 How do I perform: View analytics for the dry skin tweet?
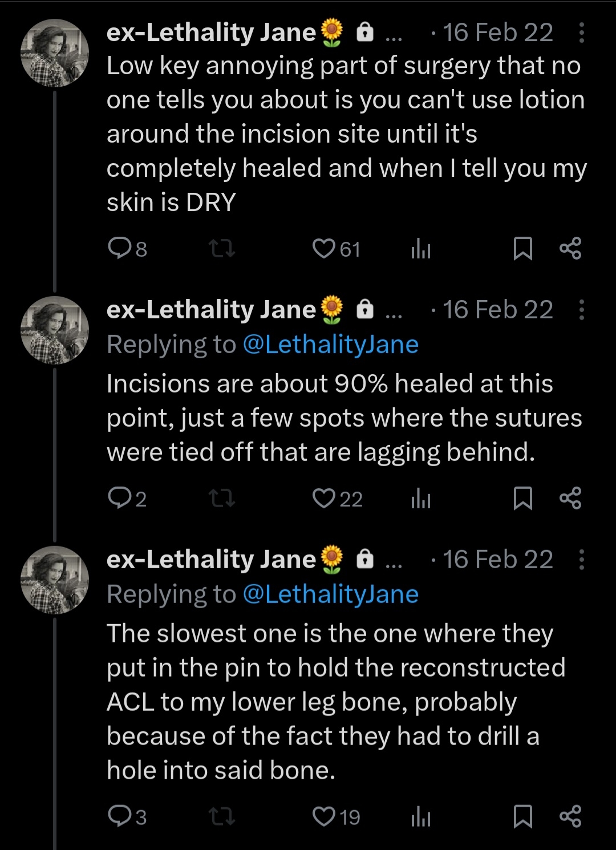[x=421, y=249]
